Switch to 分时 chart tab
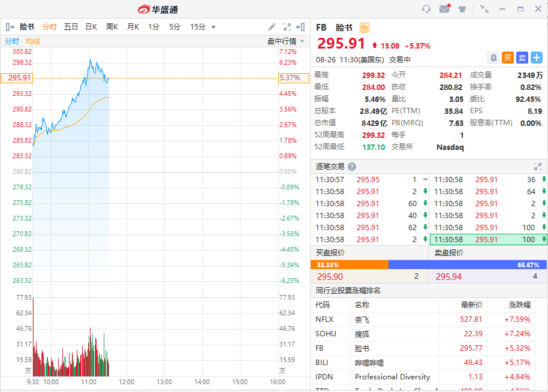The height and width of the screenshot is (392, 548). [49, 27]
